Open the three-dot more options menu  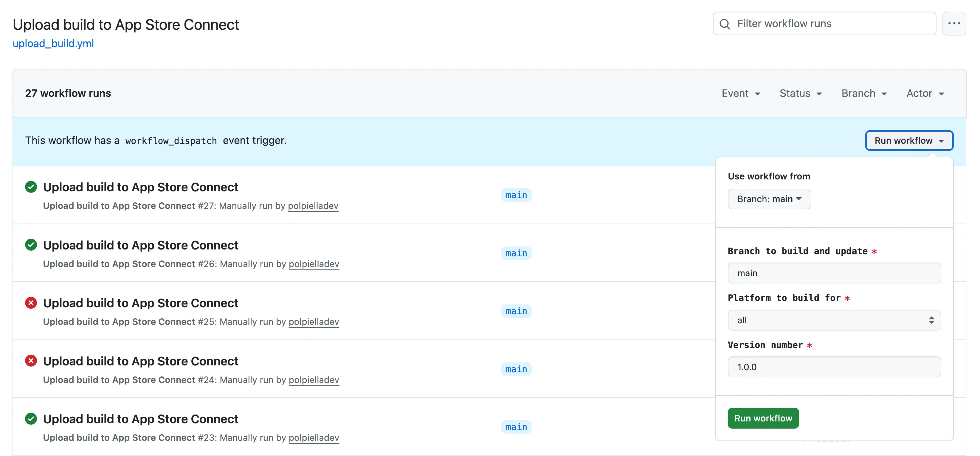pos(954,24)
